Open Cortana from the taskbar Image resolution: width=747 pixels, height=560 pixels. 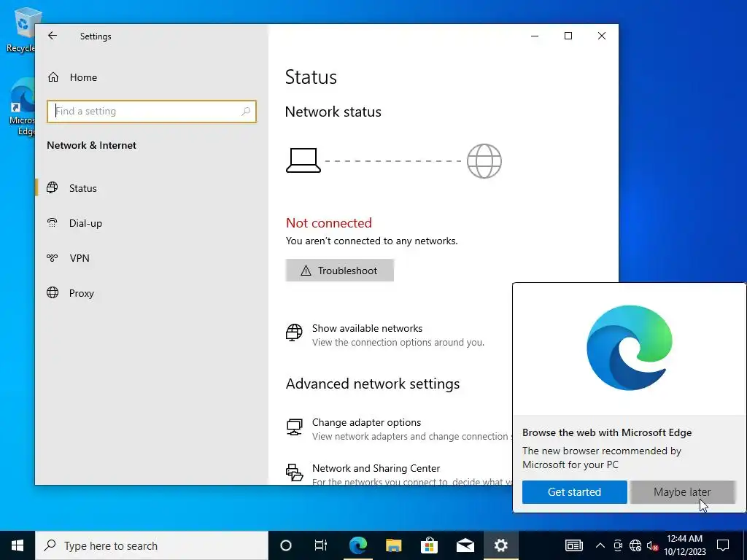tap(286, 545)
